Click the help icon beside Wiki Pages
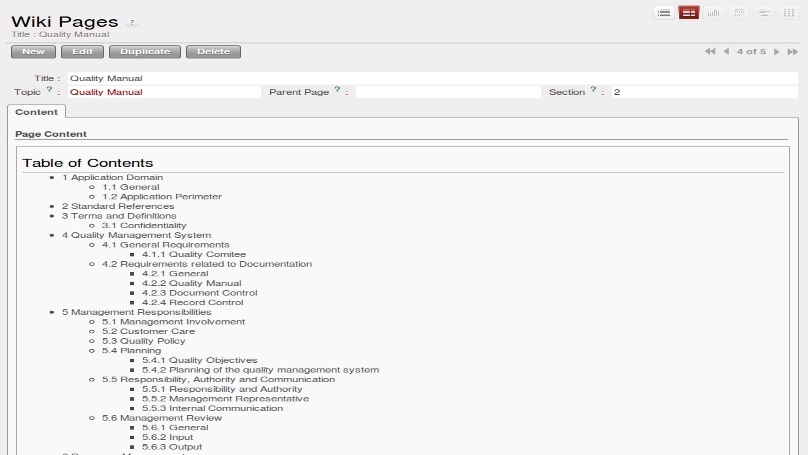Screen dimensions: 808x455 (133, 22)
